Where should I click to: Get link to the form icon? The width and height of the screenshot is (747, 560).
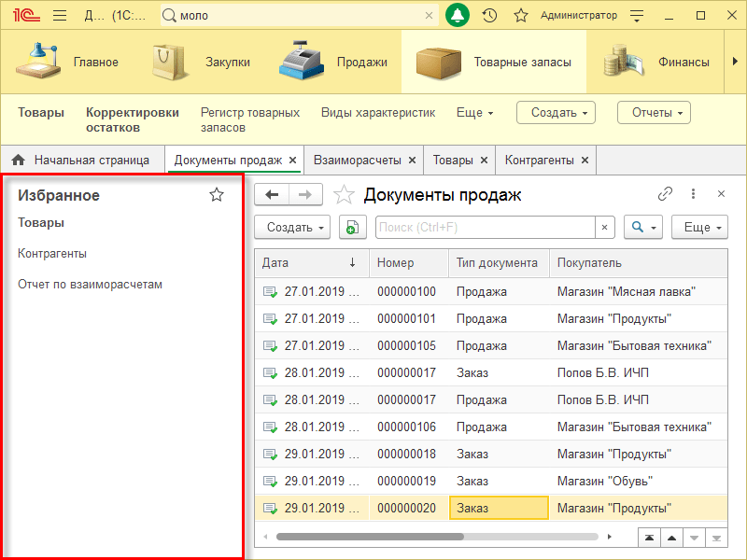point(665,194)
